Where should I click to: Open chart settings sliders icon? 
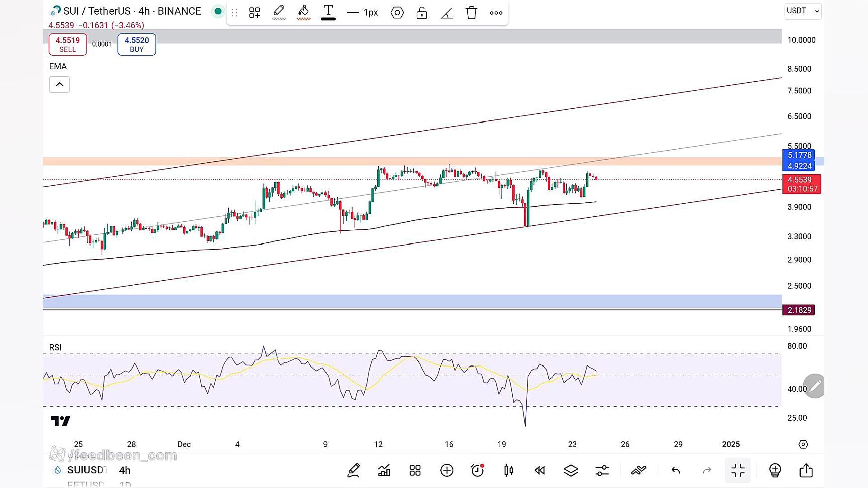(602, 470)
